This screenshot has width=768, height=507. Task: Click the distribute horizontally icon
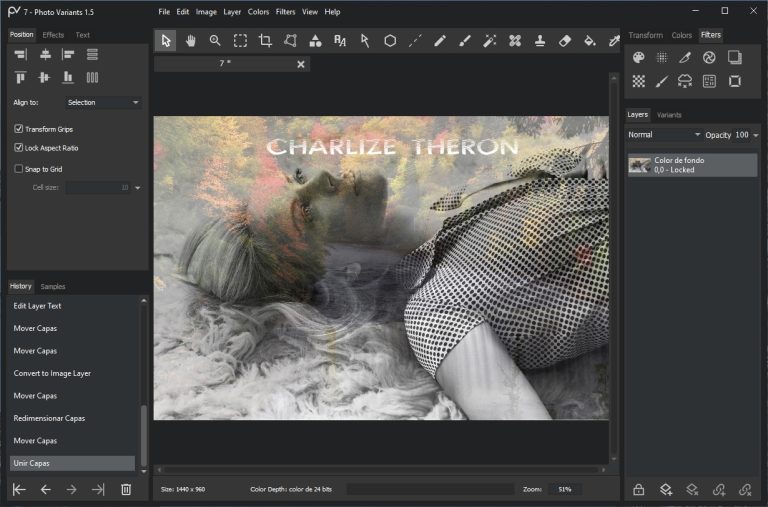pyautogui.click(x=92, y=77)
